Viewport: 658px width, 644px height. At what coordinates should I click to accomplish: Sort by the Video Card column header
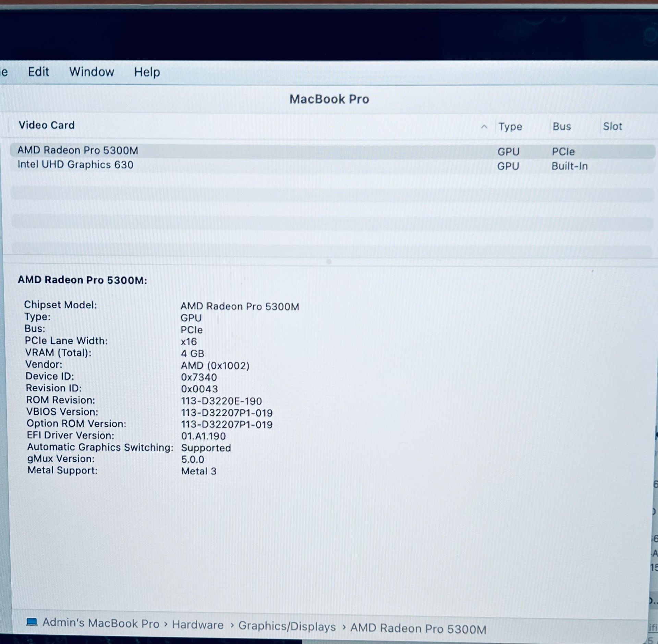[47, 125]
